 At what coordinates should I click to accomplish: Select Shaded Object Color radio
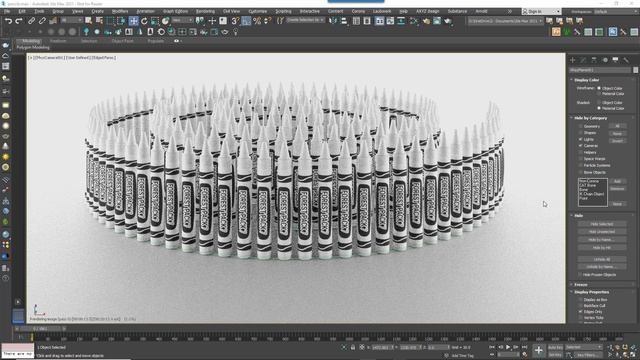pos(599,102)
